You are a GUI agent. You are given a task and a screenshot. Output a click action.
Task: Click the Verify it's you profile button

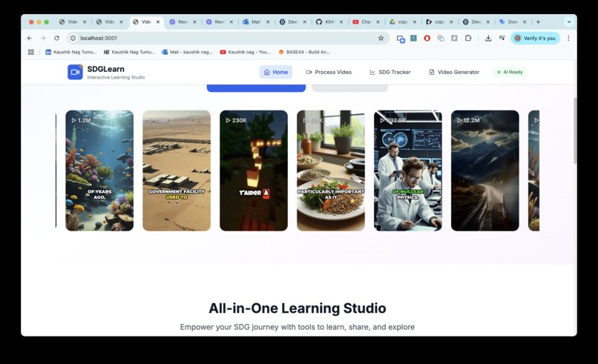coord(535,38)
